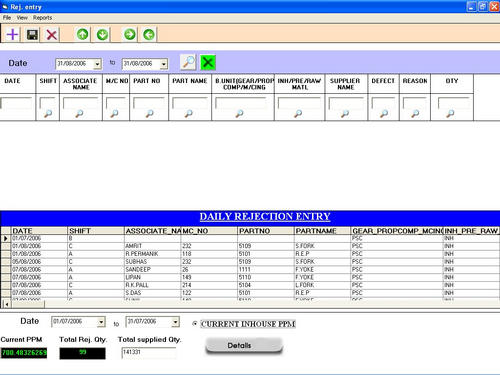Viewport: 500px width, 375px height.
Task: Click the Total Rej. Qty value 99
Action: tap(82, 353)
